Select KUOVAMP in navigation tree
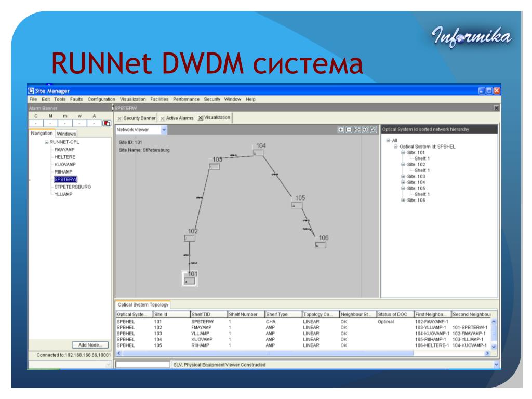 tap(65, 165)
